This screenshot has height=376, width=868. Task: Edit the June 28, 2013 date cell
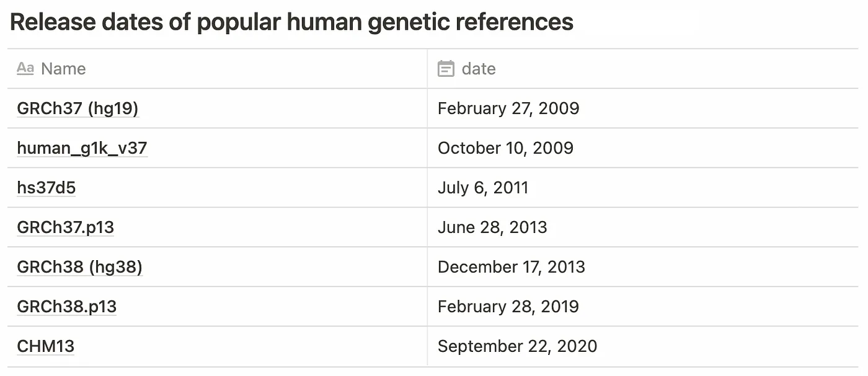(x=642, y=227)
